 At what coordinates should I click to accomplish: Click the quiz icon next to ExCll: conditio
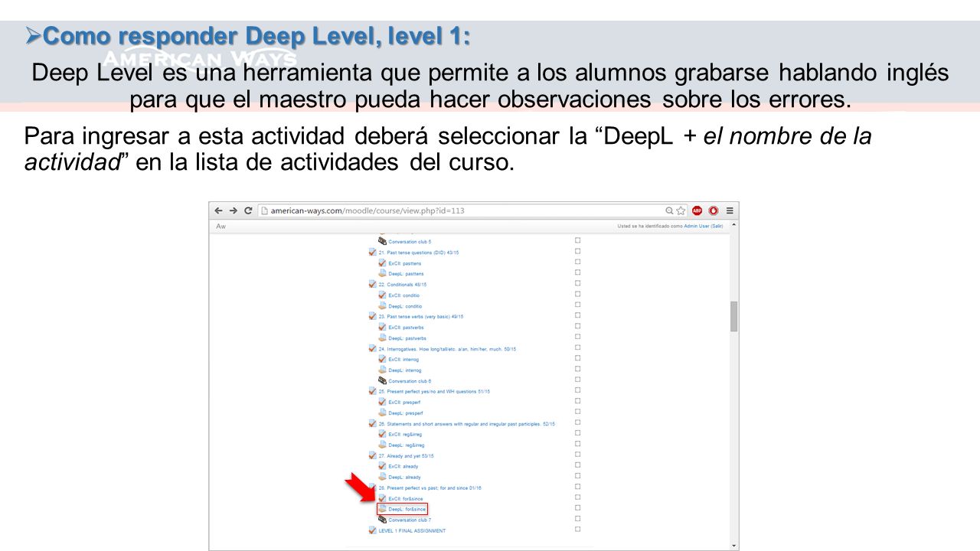click(382, 295)
